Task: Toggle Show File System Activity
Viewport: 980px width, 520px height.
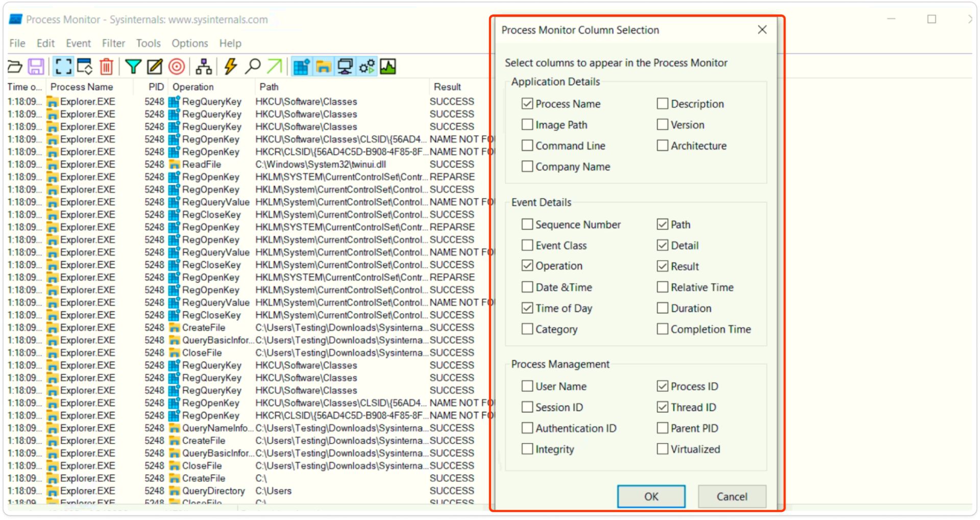Action: pos(323,66)
